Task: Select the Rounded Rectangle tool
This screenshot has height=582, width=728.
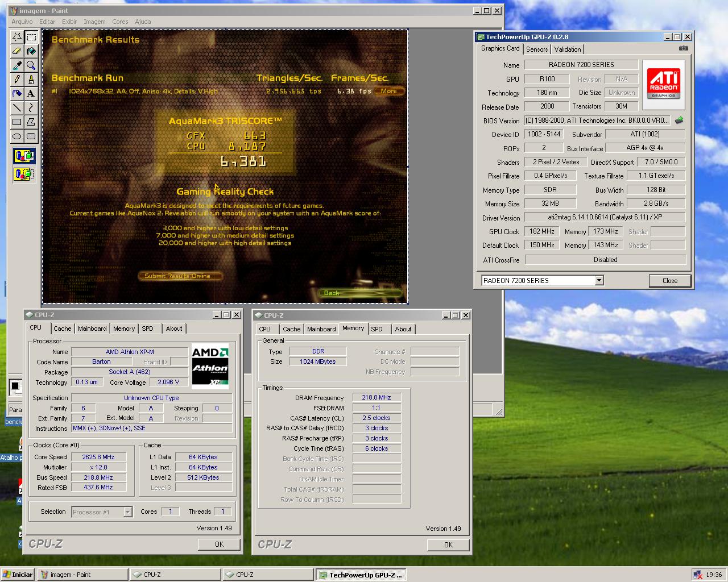Action: tap(31, 136)
